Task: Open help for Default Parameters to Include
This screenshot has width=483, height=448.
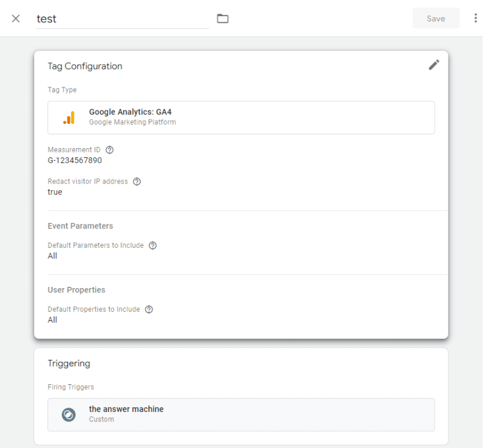Action: (x=152, y=245)
